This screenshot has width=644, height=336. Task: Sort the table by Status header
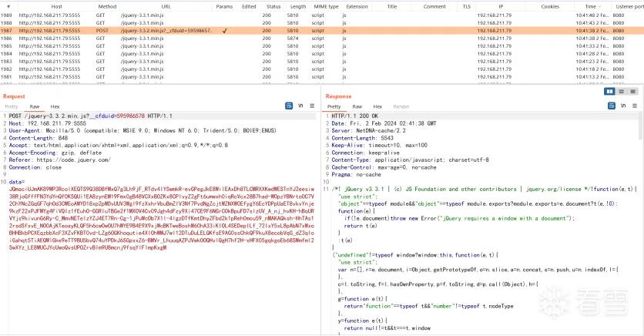(273, 7)
